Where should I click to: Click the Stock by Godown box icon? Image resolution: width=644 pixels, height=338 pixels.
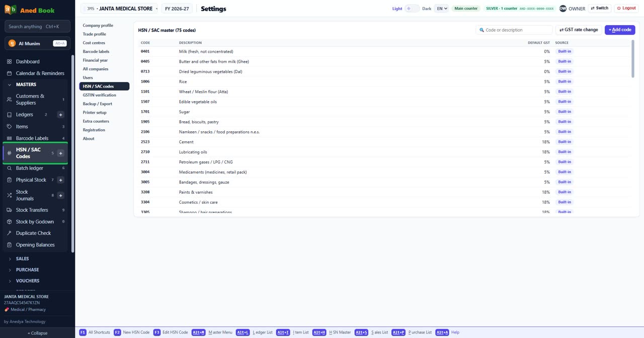tap(9, 222)
